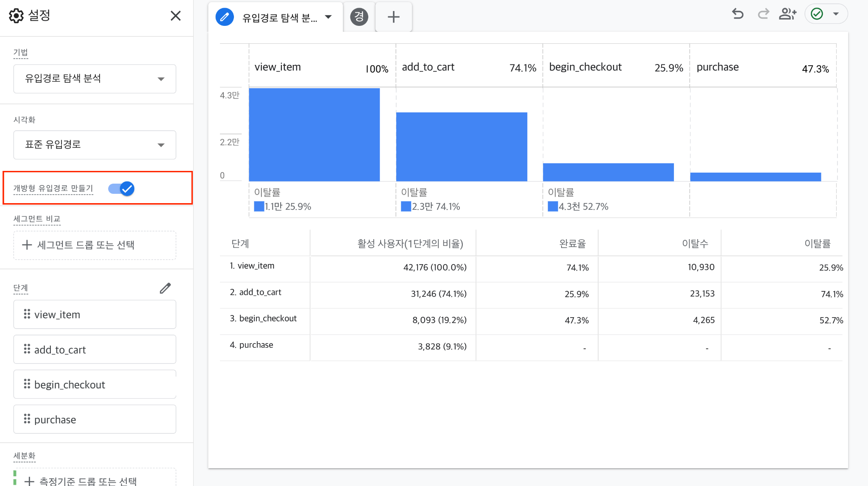The height and width of the screenshot is (486, 868).
Task: Redo the last change
Action: (763, 14)
